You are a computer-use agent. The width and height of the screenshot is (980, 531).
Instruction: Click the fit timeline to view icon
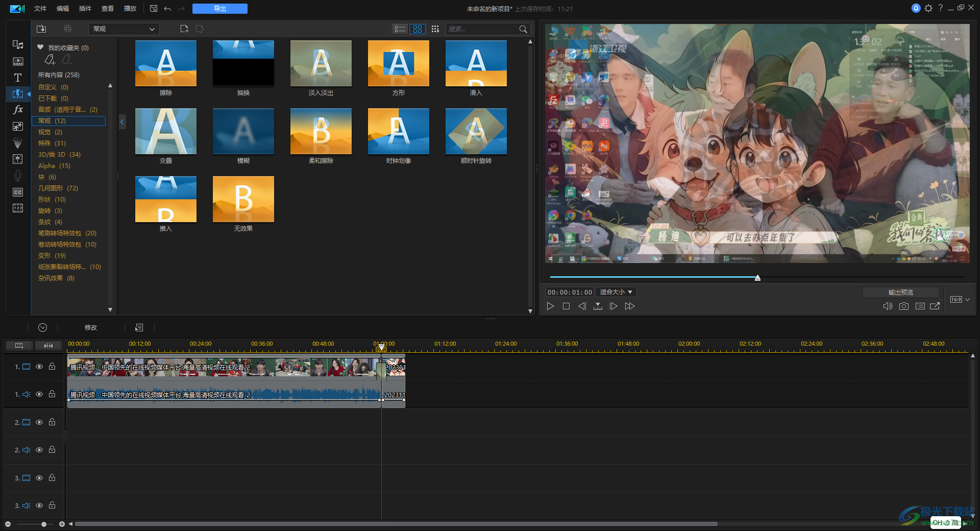[x=48, y=346]
